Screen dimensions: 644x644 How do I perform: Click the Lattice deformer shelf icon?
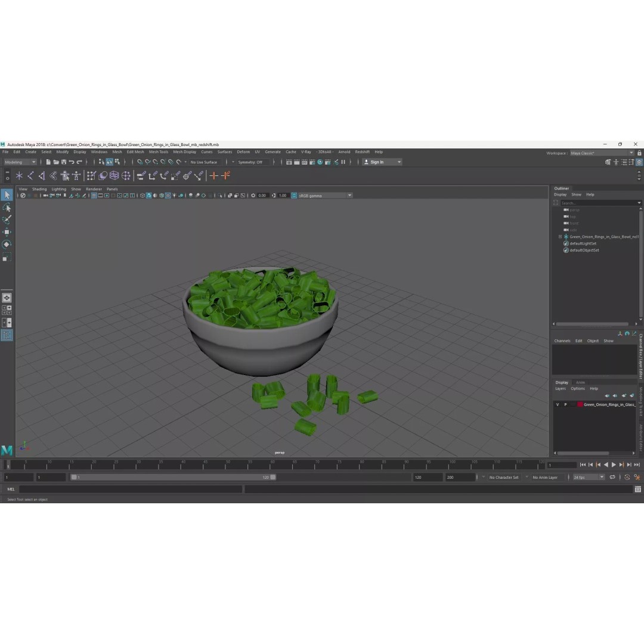tap(114, 176)
